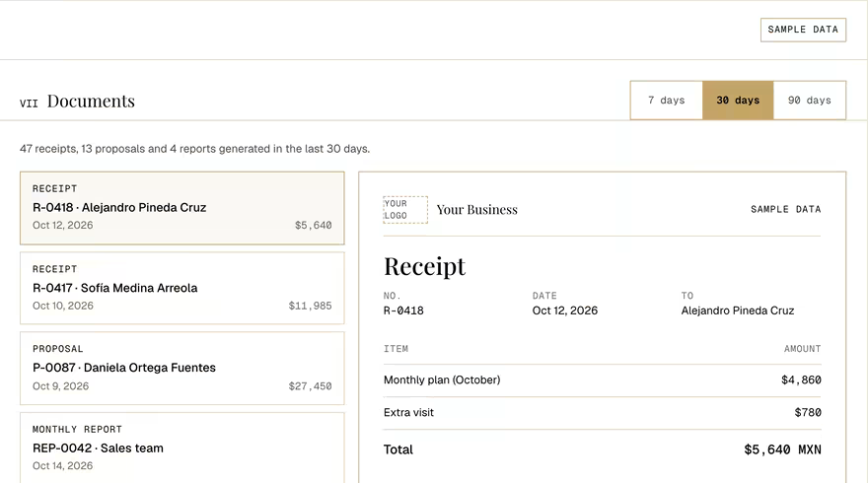The image size is (868, 483).
Task: Click the receipt number R-0418 in preview
Action: point(403,310)
